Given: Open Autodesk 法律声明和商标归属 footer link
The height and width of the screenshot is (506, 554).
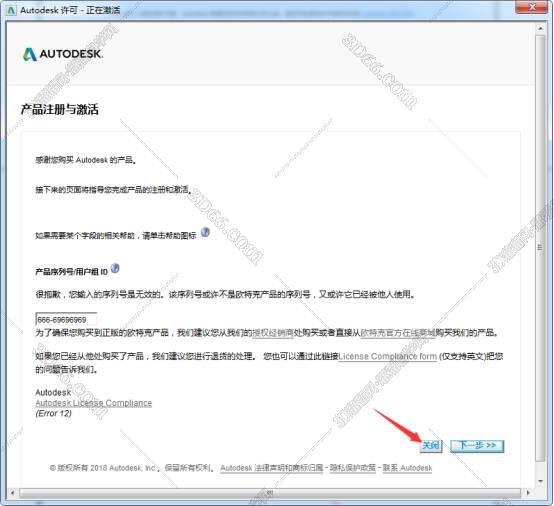Looking at the screenshot, I should click(272, 468).
